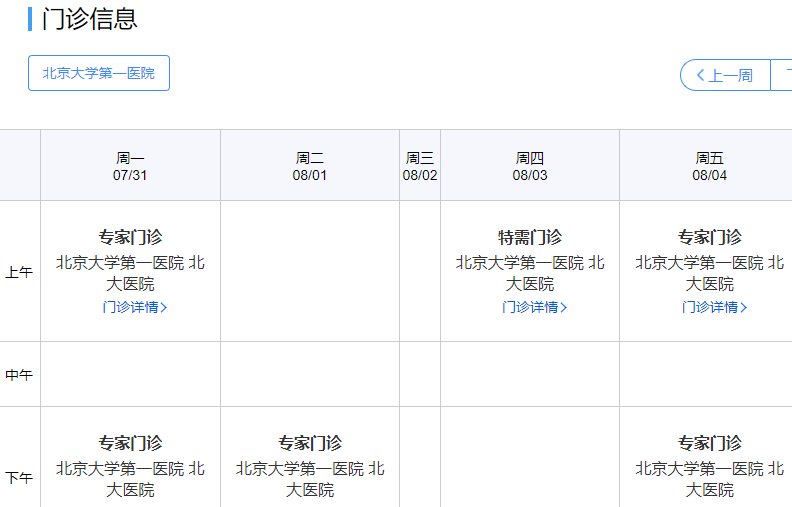Click the next week button at right edge

tap(782, 75)
